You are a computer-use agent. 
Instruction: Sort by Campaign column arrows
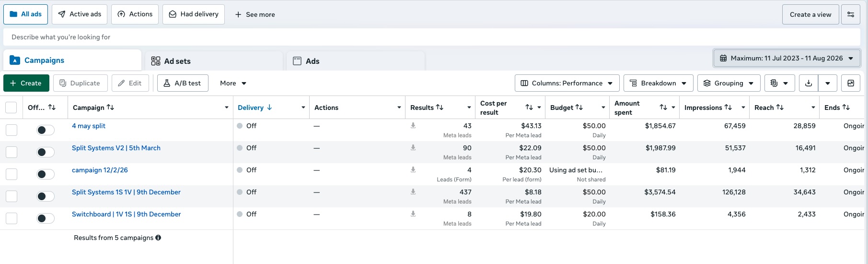pyautogui.click(x=110, y=108)
